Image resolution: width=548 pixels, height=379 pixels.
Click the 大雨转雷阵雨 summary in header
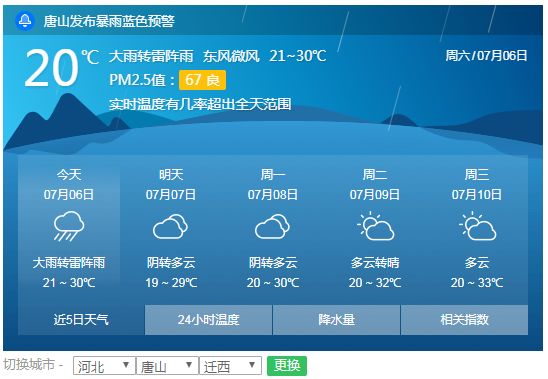151,56
